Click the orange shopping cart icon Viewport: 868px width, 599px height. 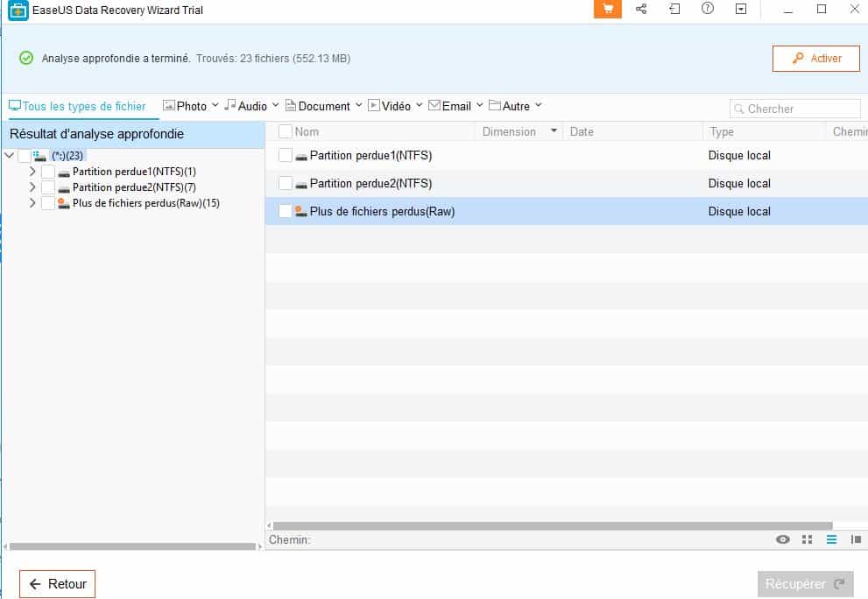pos(607,9)
